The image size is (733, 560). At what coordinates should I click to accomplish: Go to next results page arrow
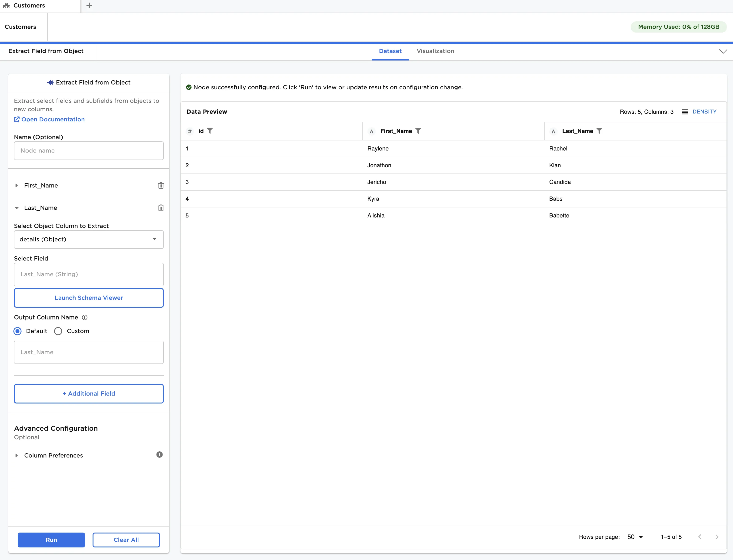point(717,537)
